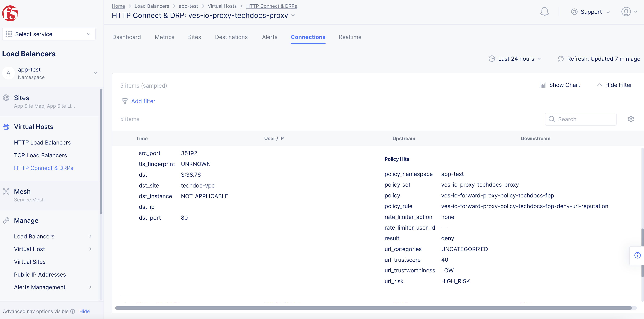Click the Virtual Hosts sidebar icon

[6, 127]
